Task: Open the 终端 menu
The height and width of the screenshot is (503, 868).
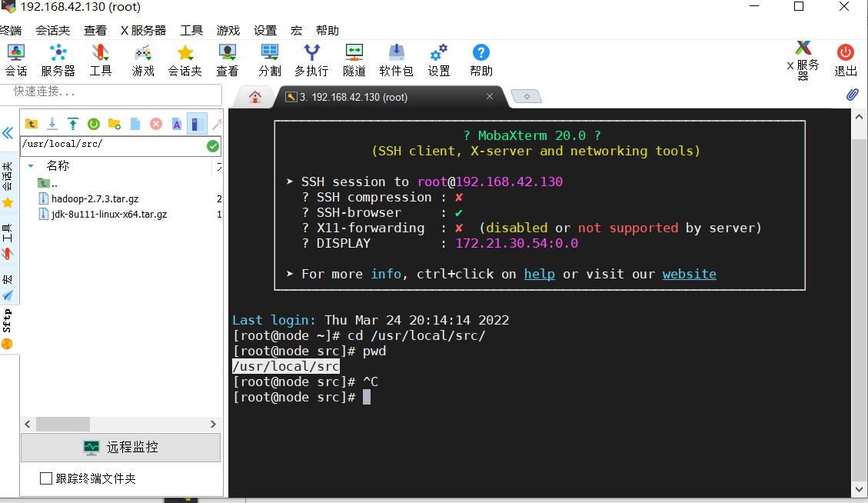Action: pos(11,31)
